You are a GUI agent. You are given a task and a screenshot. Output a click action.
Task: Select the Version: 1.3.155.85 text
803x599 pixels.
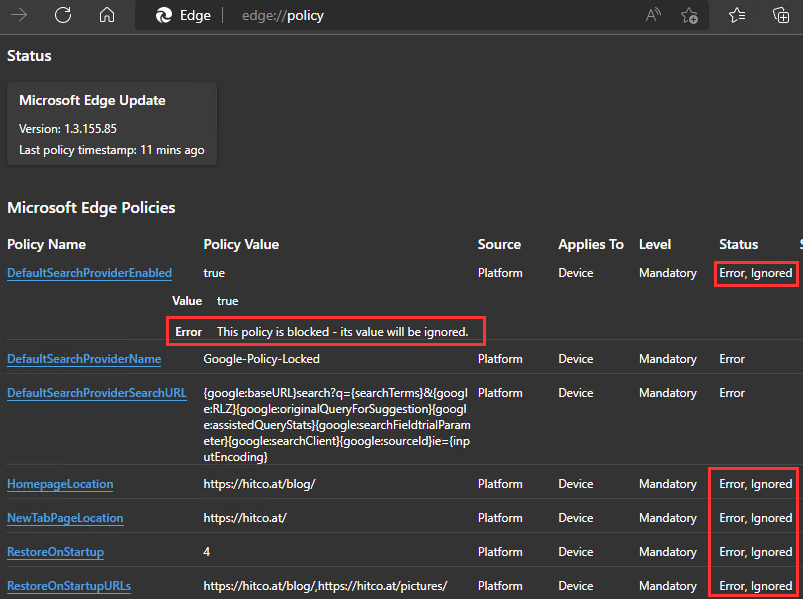pyautogui.click(x=68, y=129)
